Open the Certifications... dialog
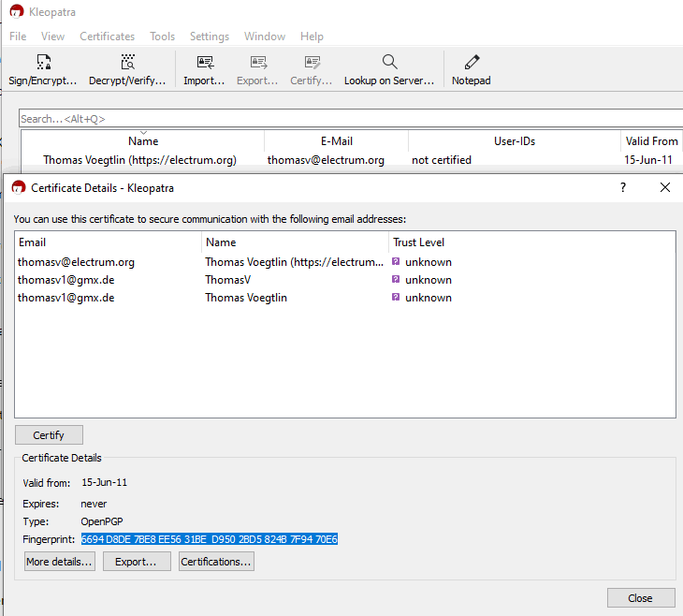Image resolution: width=683 pixels, height=616 pixels. (x=216, y=562)
